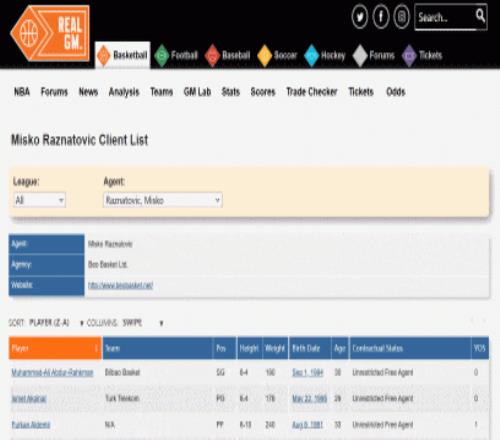
Task: Switch to the Football tab
Action: pos(177,55)
